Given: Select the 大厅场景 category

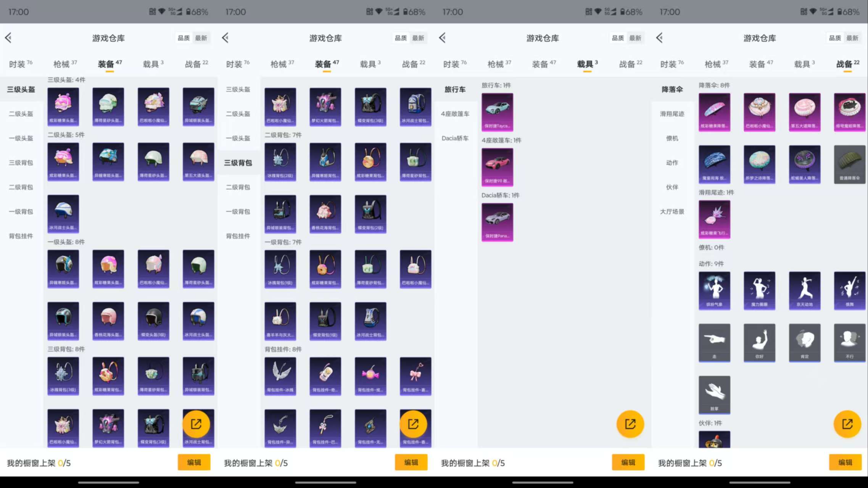Looking at the screenshot, I should (x=672, y=212).
